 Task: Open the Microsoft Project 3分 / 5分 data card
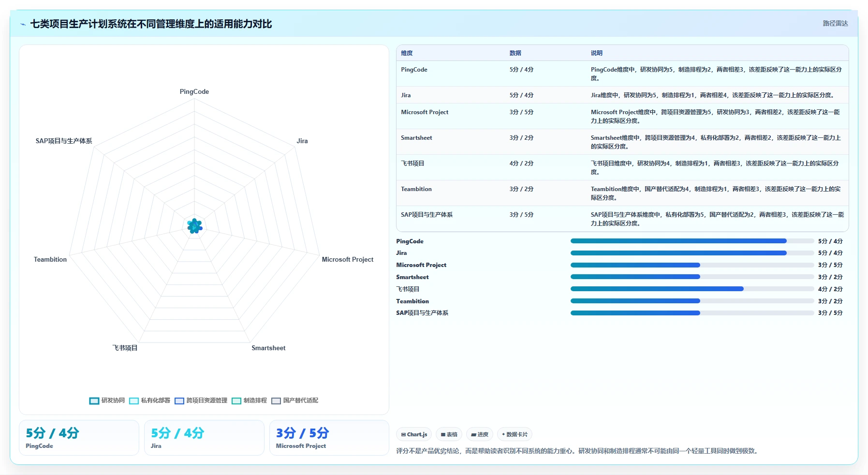coord(329,438)
